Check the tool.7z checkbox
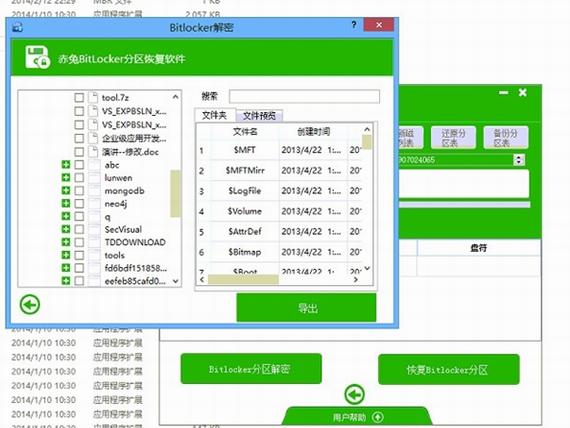This screenshot has height=428, width=570. (x=79, y=97)
